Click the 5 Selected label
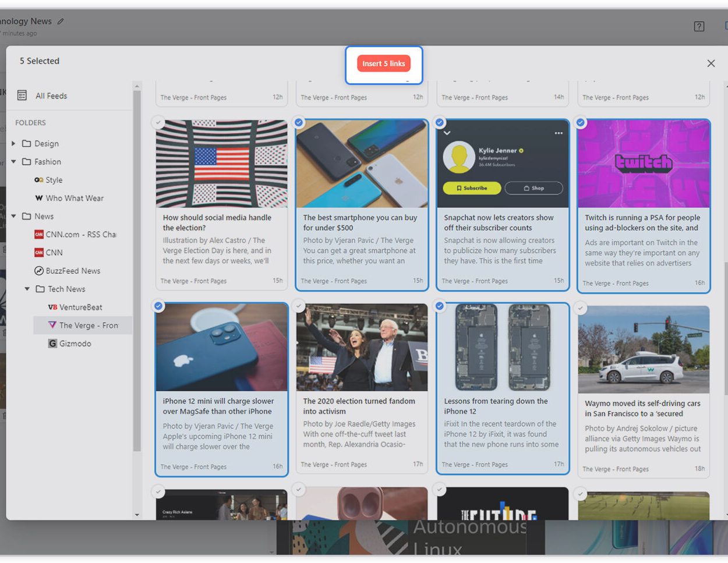 [40, 61]
